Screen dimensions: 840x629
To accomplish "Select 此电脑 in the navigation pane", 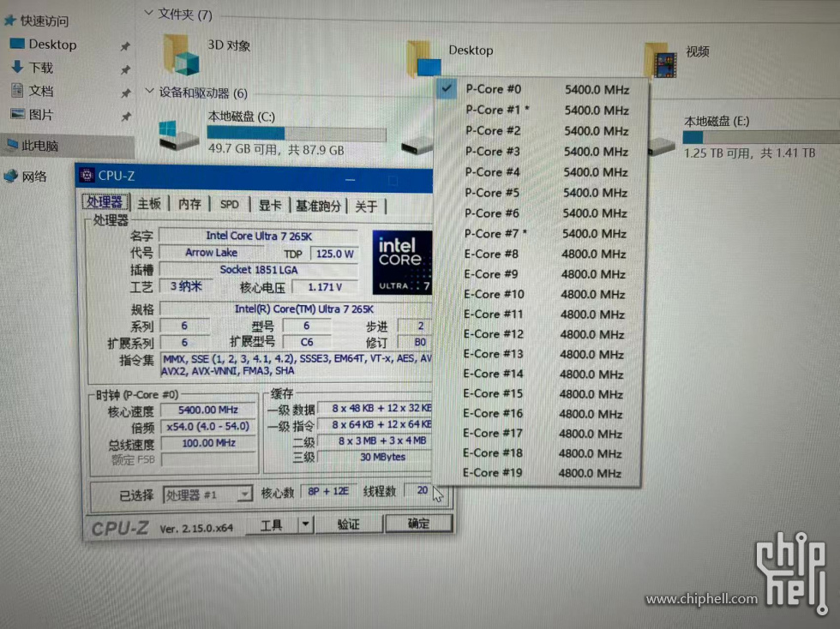I will [x=40, y=146].
